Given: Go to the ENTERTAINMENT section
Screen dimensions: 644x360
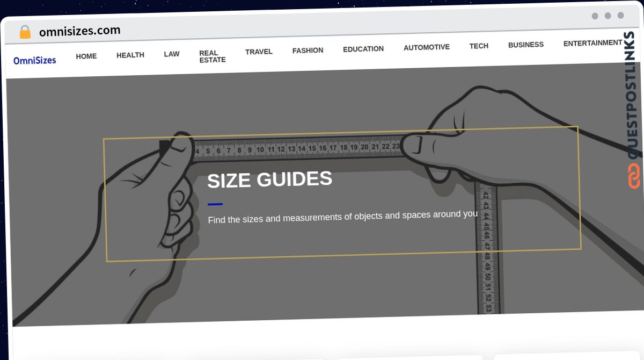Looking at the screenshot, I should [593, 43].
